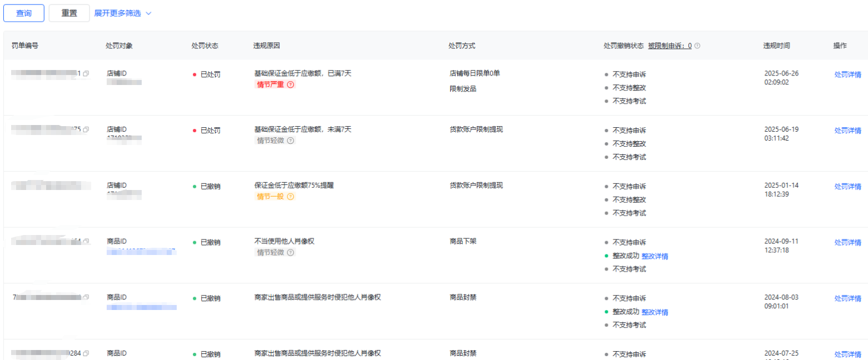Click the chevron arrow after 展开更多筛选
Image resolution: width=868 pixels, height=360 pixels.
point(148,13)
